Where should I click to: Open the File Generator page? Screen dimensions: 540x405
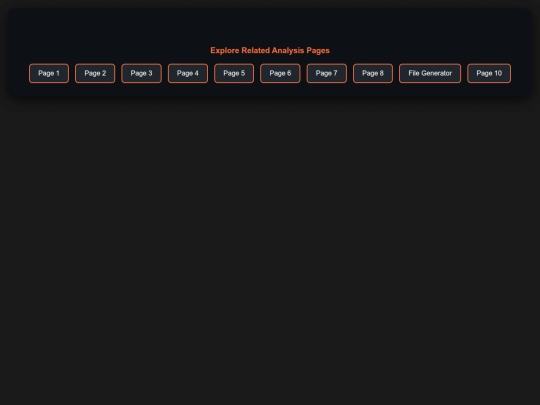[x=430, y=73]
